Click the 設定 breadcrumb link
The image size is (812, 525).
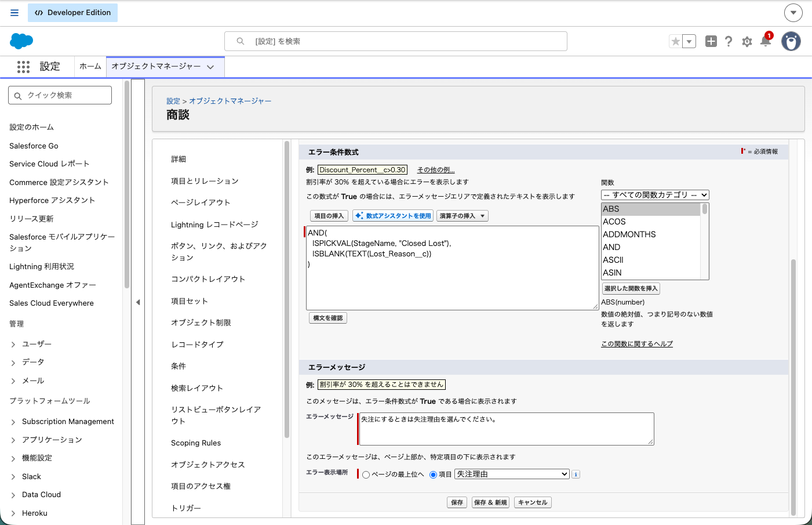coord(173,101)
